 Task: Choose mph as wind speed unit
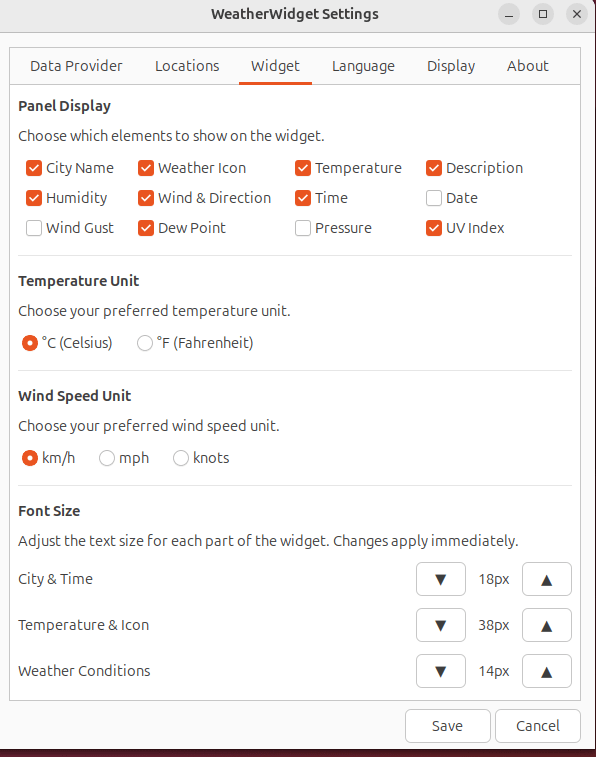[x=107, y=458]
